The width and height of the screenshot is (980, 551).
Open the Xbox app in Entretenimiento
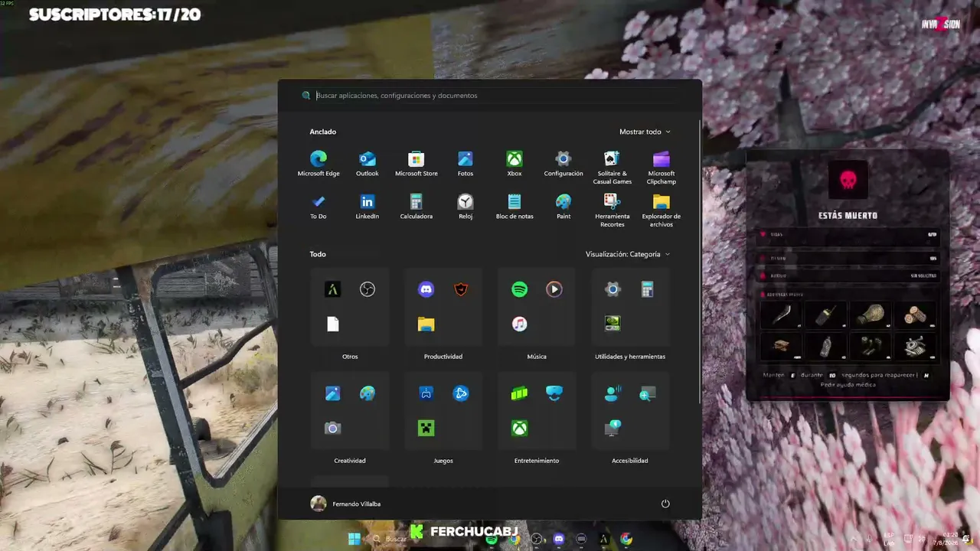520,428
